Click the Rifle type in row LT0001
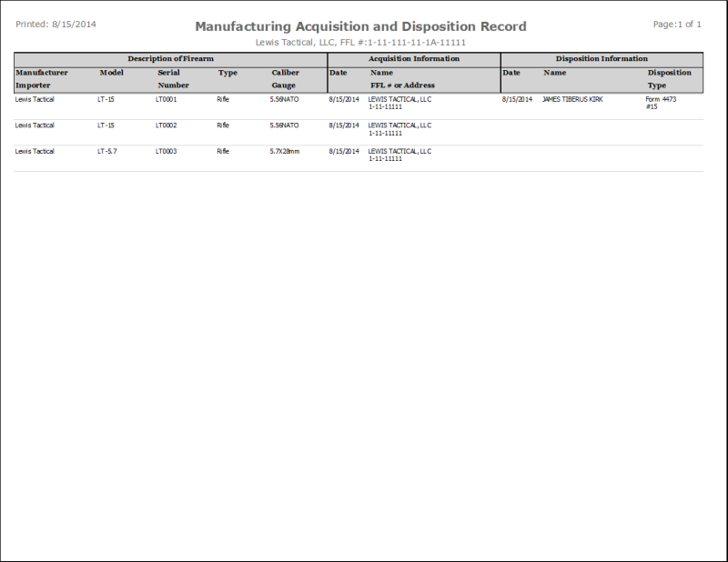This screenshot has height=562, width=728. click(223, 99)
